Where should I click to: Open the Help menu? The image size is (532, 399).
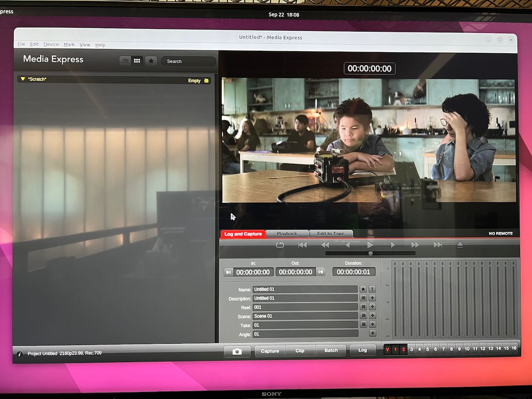(100, 44)
